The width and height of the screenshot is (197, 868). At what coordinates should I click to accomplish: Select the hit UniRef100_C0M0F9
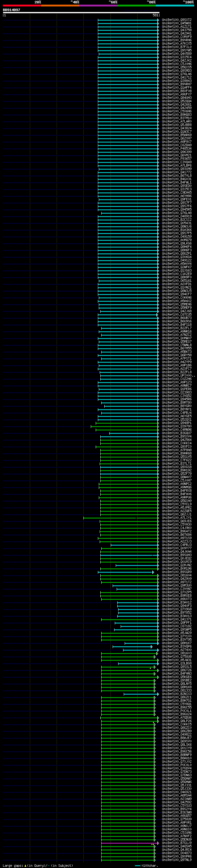pyautogui.click(x=176, y=37)
